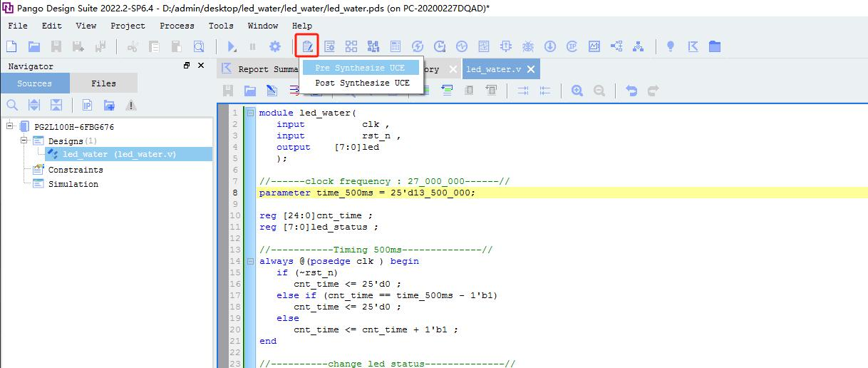The width and height of the screenshot is (868, 368).
Task: Collapse the always block fold at line 14
Action: coord(250,261)
